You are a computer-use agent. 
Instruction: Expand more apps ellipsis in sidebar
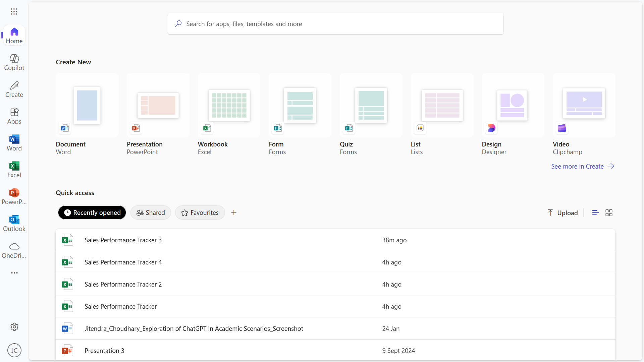pos(14,273)
